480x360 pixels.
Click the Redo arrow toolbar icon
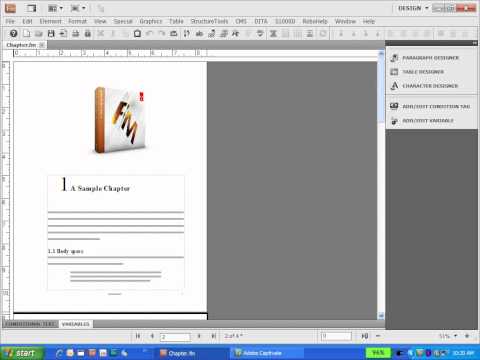[x=162, y=33]
